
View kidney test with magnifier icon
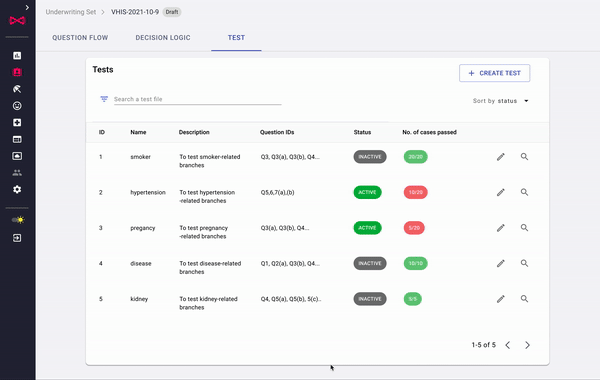pyautogui.click(x=524, y=299)
